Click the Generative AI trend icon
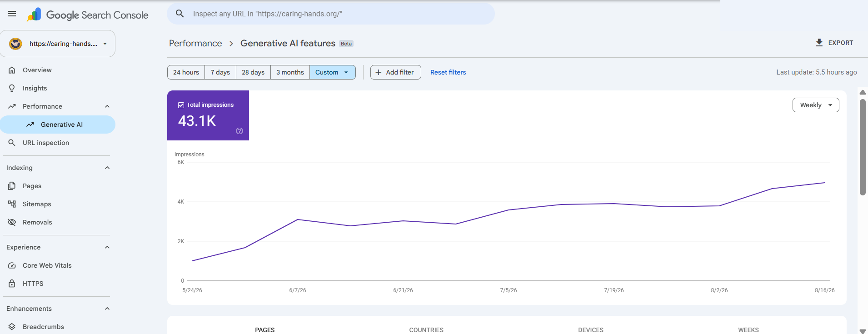 pos(30,125)
